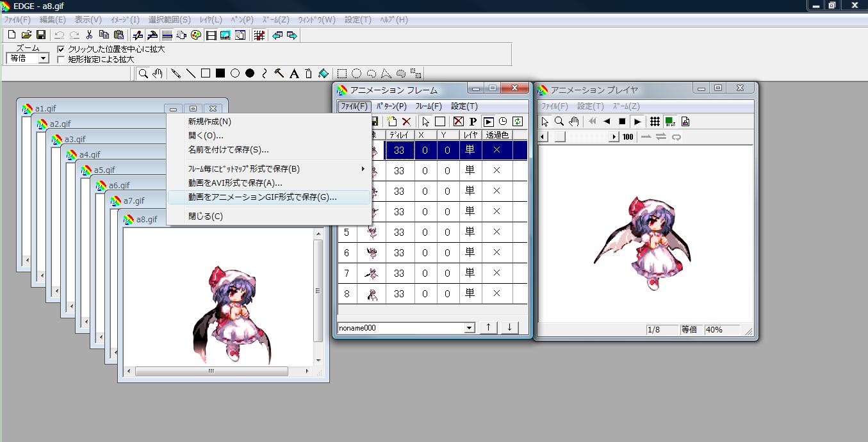
Task: Stop animation in the player window
Action: [622, 122]
